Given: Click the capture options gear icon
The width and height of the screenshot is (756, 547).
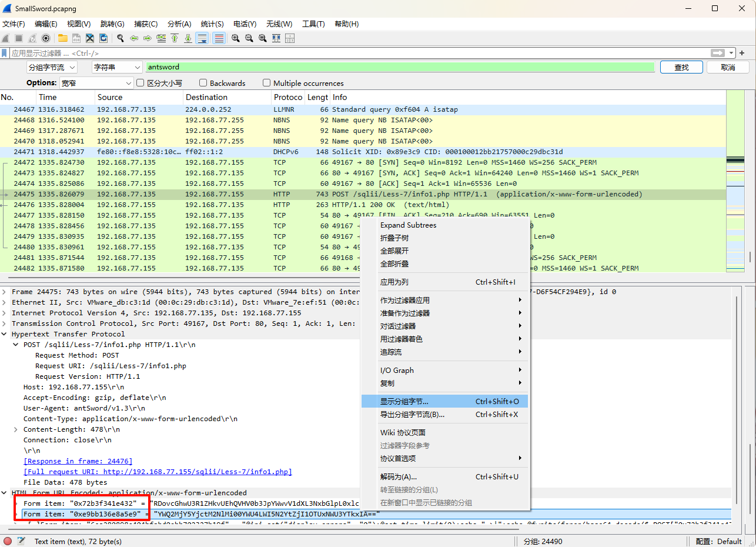Looking at the screenshot, I should pyautogui.click(x=46, y=38).
